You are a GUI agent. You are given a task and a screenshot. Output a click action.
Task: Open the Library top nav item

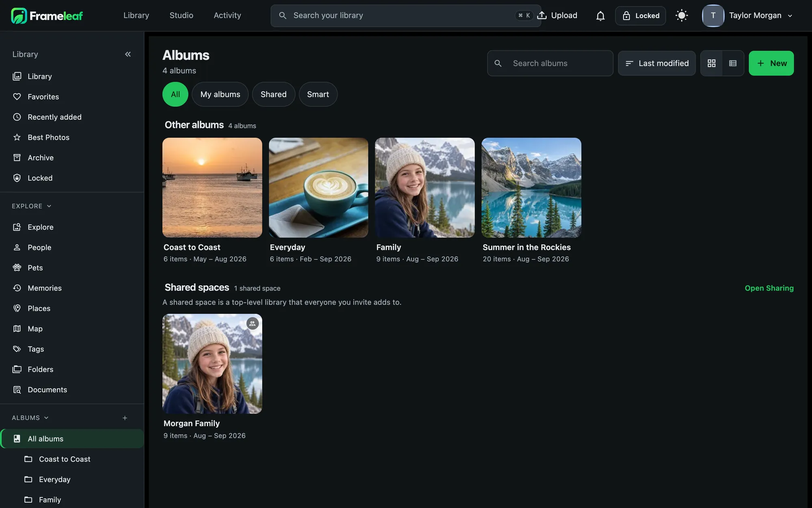[136, 15]
